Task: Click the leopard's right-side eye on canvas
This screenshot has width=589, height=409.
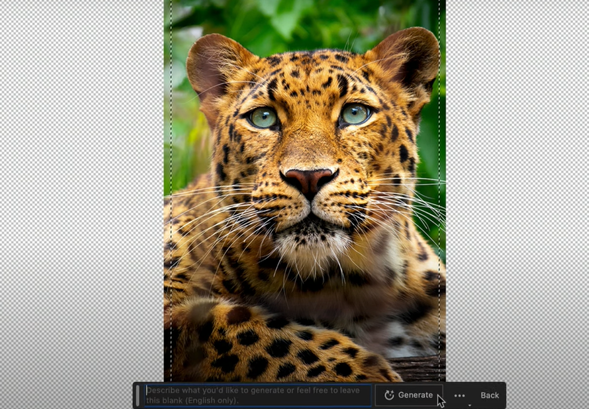Action: tap(355, 114)
